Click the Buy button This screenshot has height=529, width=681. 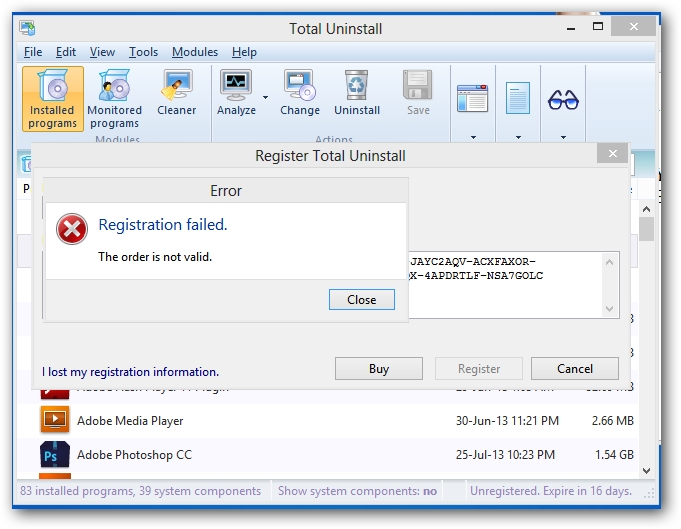379,368
